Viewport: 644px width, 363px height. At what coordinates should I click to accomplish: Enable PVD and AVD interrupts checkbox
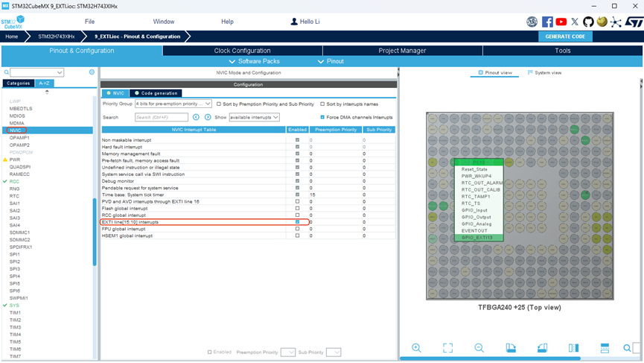click(297, 201)
